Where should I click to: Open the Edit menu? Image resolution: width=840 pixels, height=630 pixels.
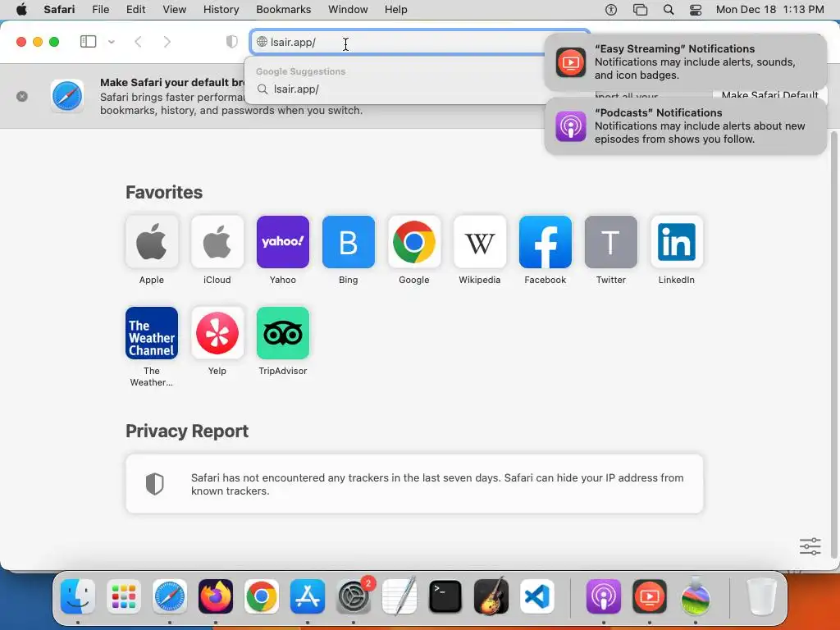click(x=135, y=10)
